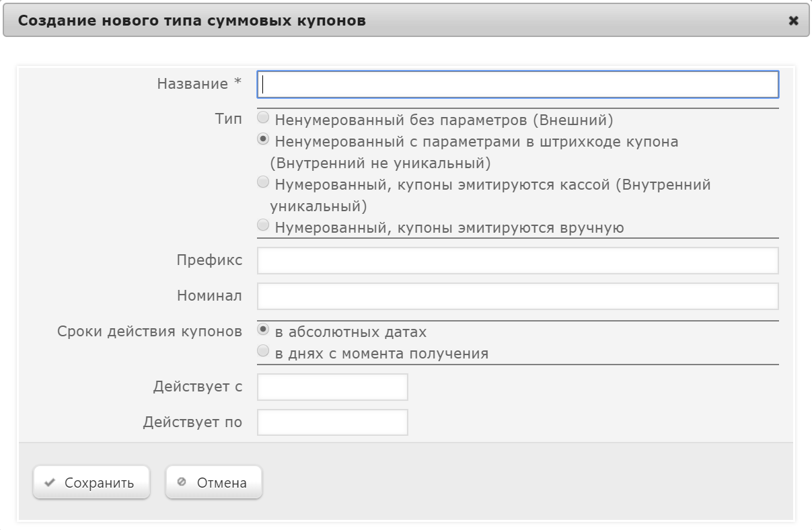Choose в абсолютных датах validity option
This screenshot has height=530, width=812.
264,330
